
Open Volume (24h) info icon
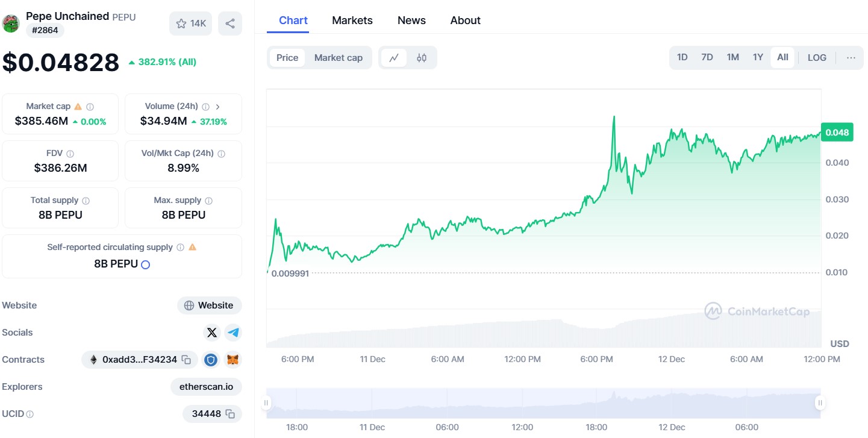pyautogui.click(x=205, y=107)
